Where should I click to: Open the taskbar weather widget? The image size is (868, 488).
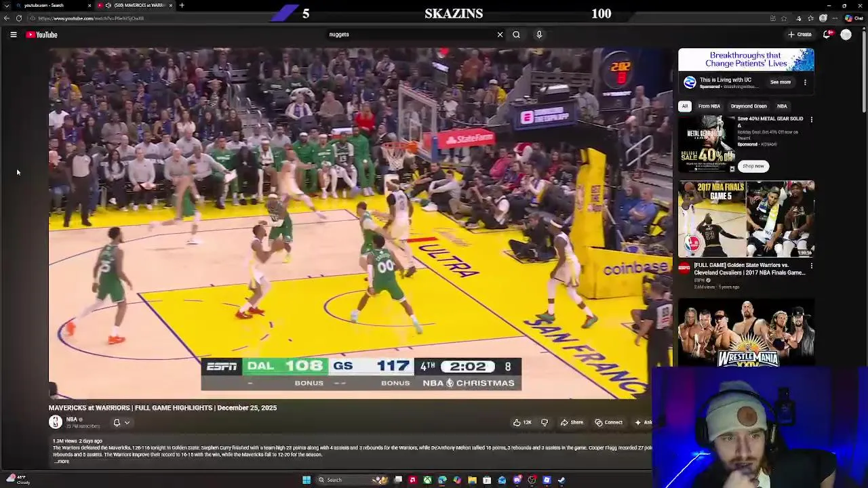(17, 479)
